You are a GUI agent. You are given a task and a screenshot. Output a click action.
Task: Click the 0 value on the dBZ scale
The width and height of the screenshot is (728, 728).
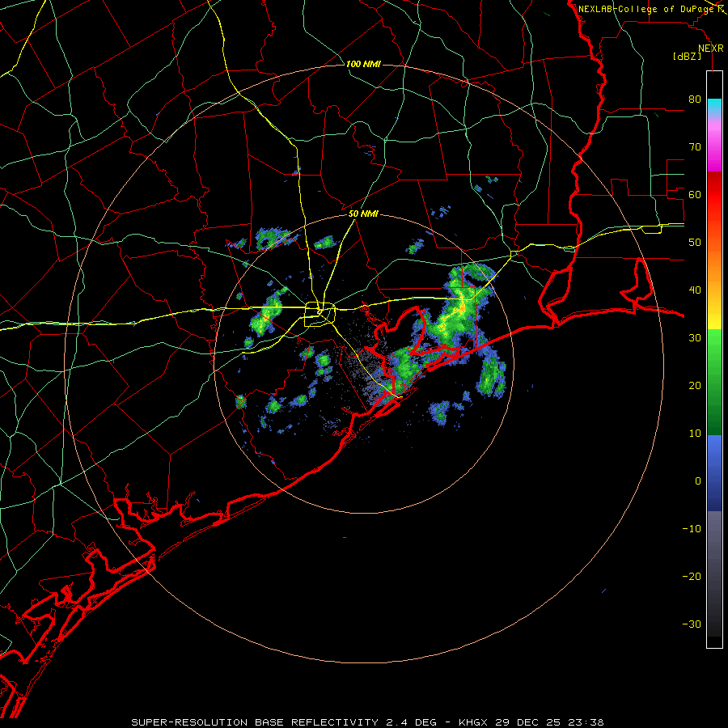coord(698,481)
